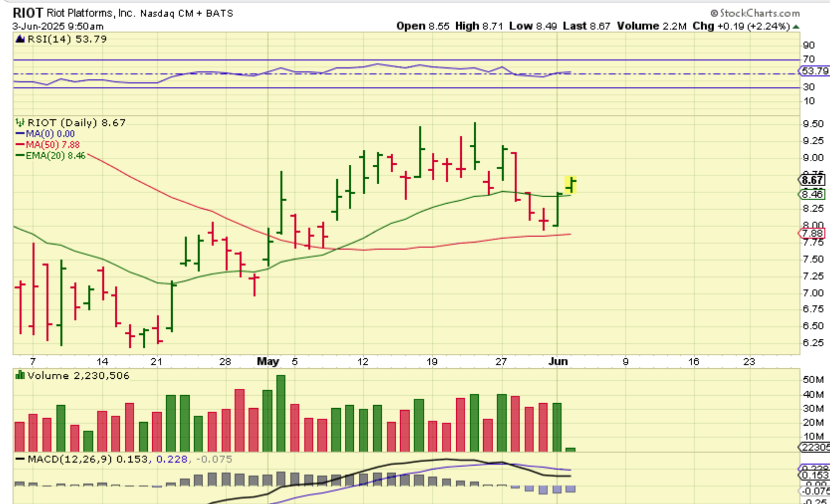
Task: Click the OHLC bars icon beside RIOT (Daily)
Action: point(20,123)
